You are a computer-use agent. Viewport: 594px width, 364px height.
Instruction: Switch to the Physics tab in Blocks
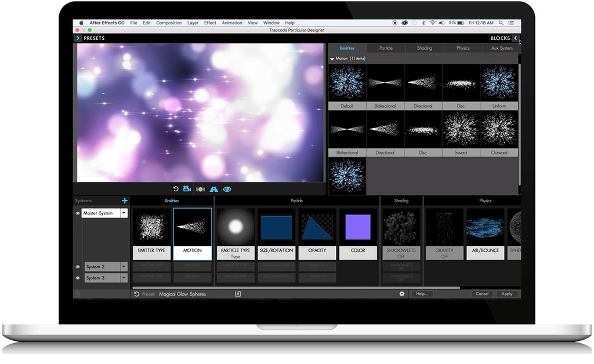[463, 48]
